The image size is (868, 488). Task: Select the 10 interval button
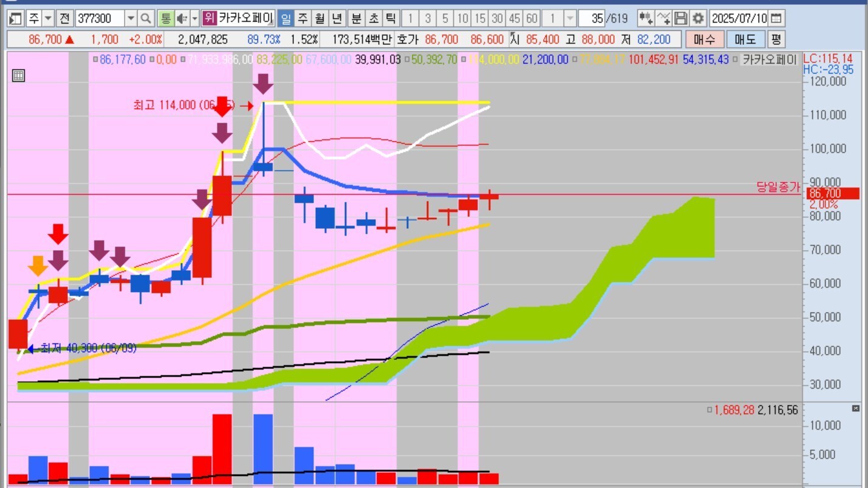[x=463, y=18]
